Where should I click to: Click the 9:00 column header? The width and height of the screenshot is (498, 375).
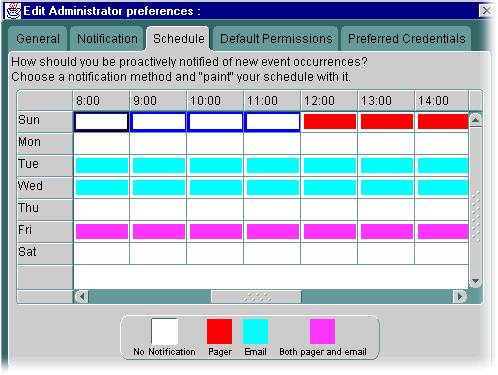pyautogui.click(x=159, y=101)
